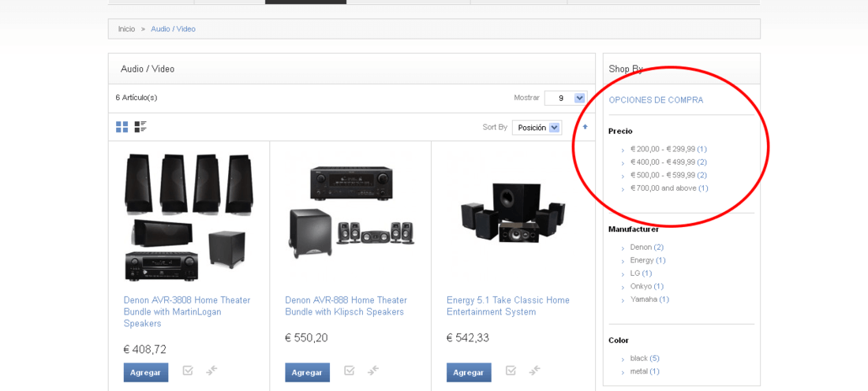Viewport: 868px width, 391px height.
Task: Add Denon AVR-3808 bundle to wishlist icon
Action: tap(189, 371)
